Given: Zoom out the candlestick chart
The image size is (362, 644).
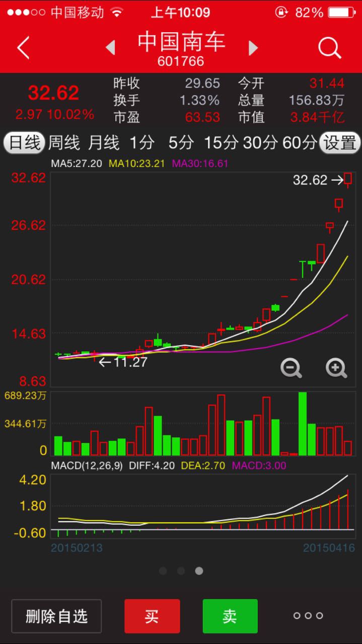Looking at the screenshot, I should pos(291,368).
